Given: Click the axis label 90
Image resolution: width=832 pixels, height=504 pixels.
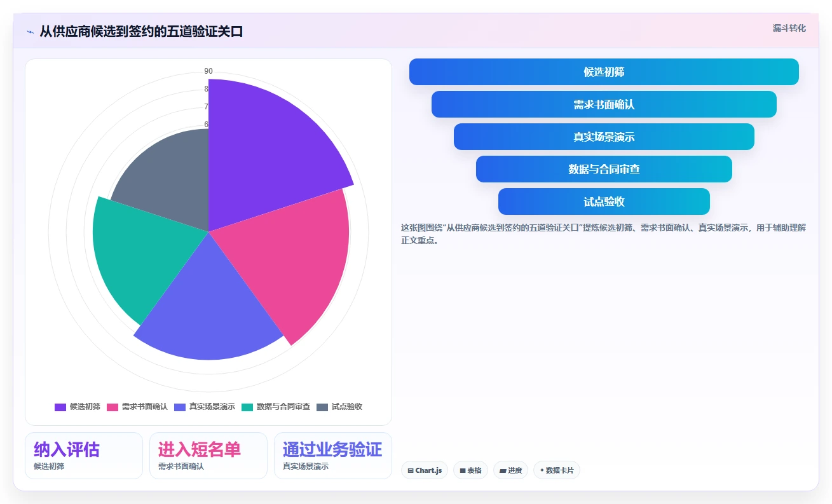Looking at the screenshot, I should pos(208,71).
